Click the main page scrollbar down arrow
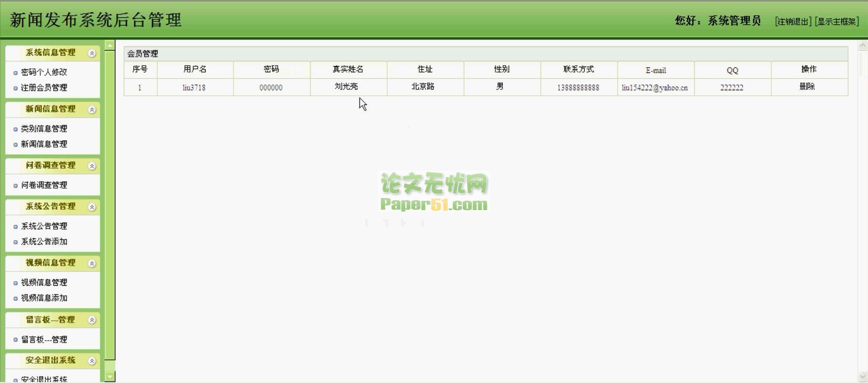This screenshot has width=868, height=383. pos(863,376)
